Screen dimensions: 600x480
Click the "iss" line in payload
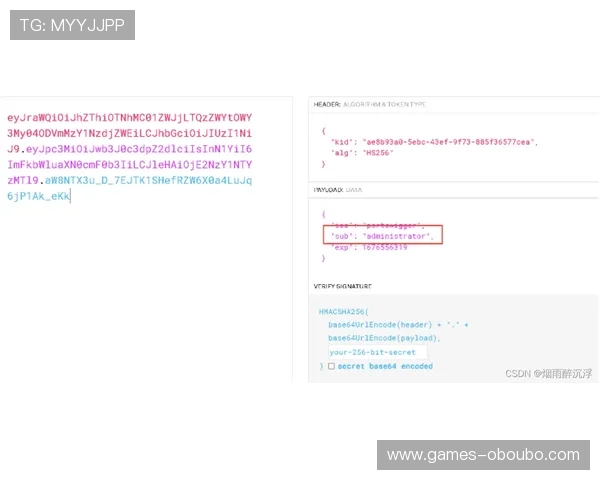point(381,225)
